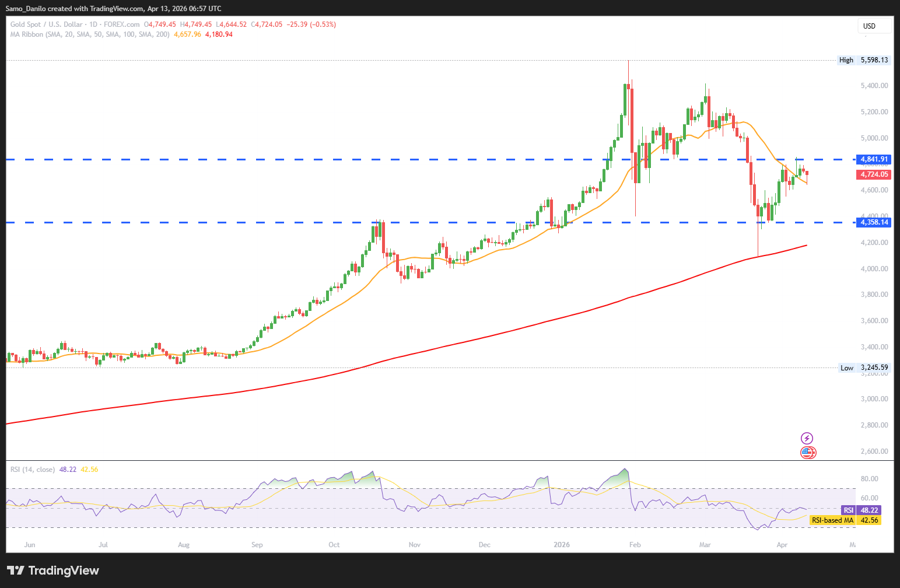Image resolution: width=900 pixels, height=588 pixels.
Task: Click the yellow RSI-based MA 42.56 label
Action: tap(845, 520)
